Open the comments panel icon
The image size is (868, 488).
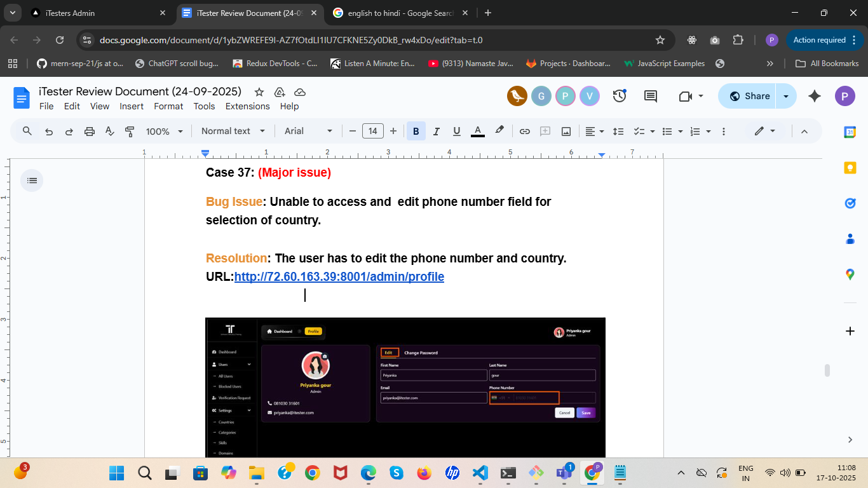click(x=651, y=96)
